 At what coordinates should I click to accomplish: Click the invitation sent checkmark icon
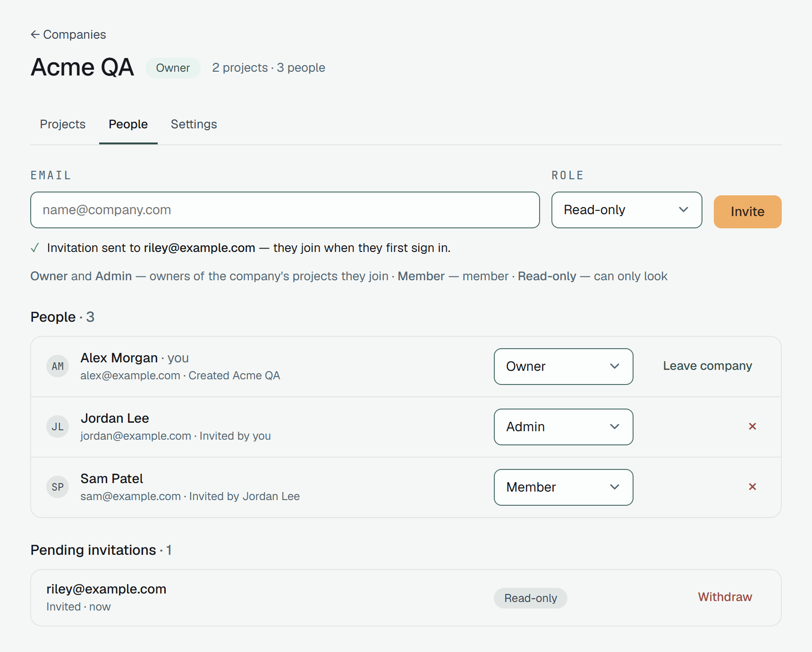pyautogui.click(x=34, y=248)
